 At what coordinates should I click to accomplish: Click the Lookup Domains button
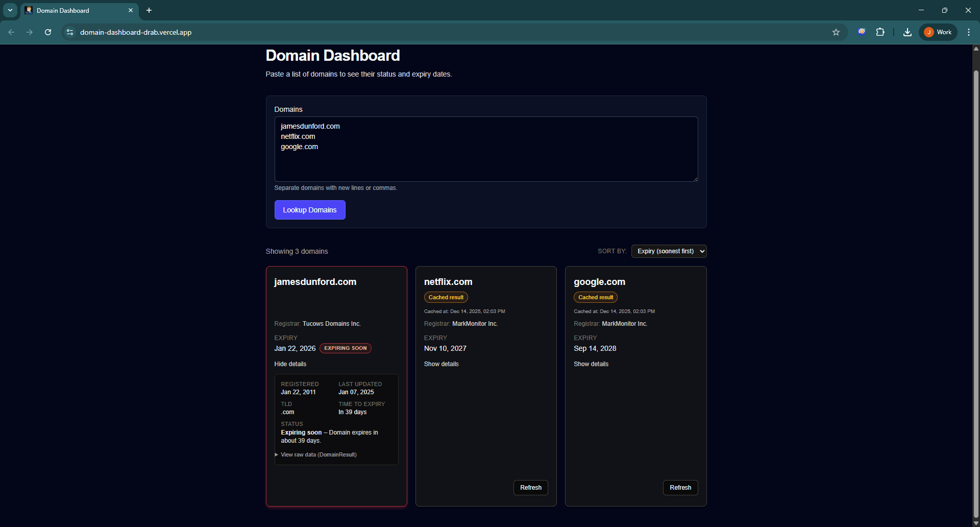[310, 209]
